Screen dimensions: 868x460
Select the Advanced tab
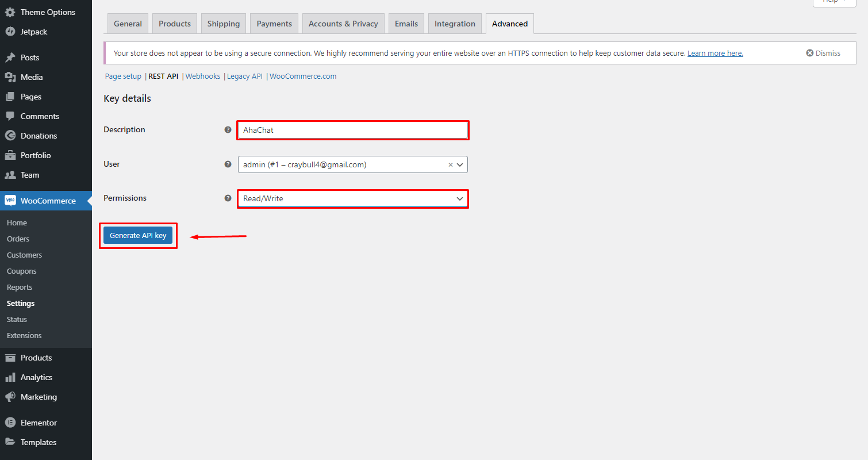click(x=510, y=24)
